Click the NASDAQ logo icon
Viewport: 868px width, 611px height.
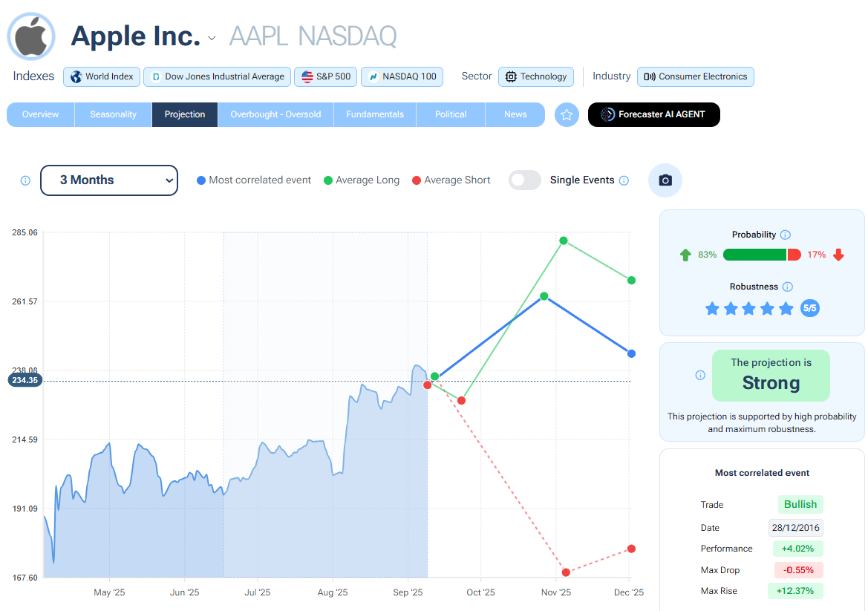(x=373, y=76)
